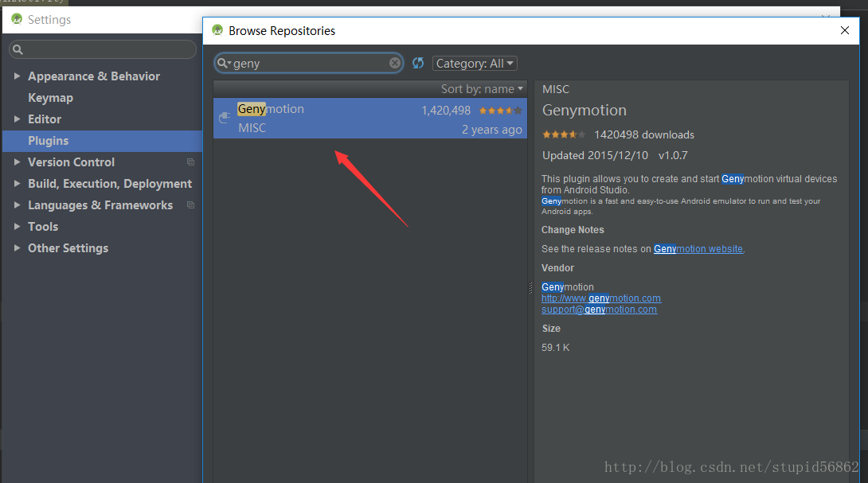Image resolution: width=868 pixels, height=483 pixels.
Task: Click the 'Change Notes' heading
Action: click(573, 230)
